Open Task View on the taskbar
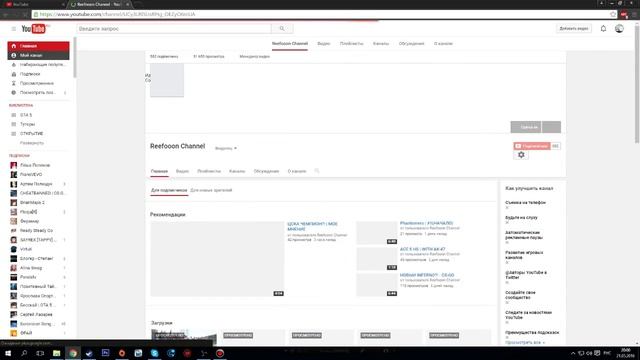The image size is (640, 360). click(x=40, y=353)
